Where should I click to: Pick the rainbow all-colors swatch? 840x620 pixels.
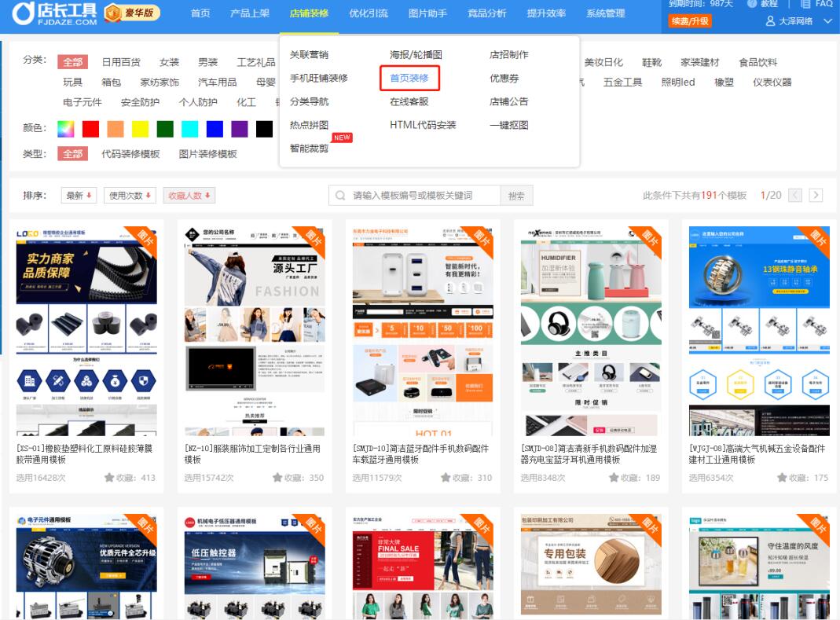pos(66,129)
